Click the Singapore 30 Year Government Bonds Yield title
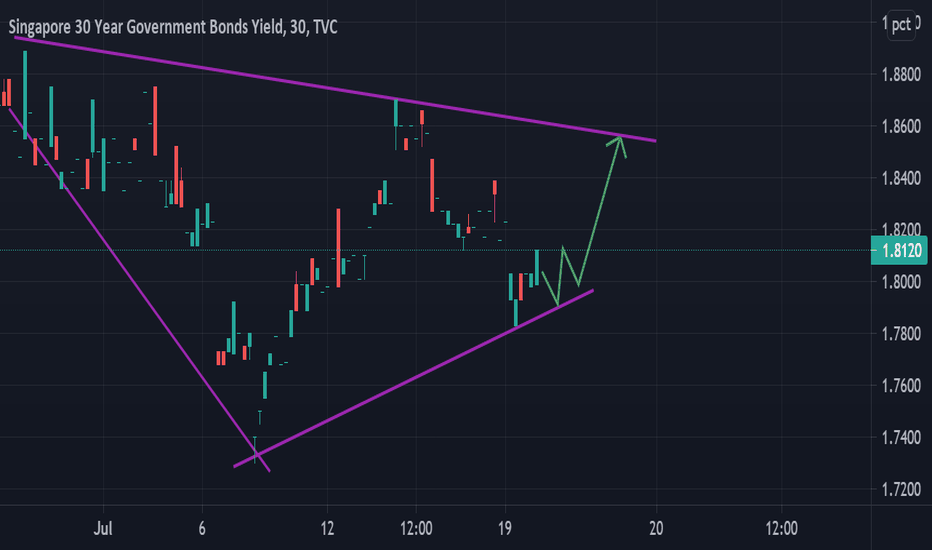Image resolution: width=932 pixels, height=550 pixels. click(x=173, y=27)
